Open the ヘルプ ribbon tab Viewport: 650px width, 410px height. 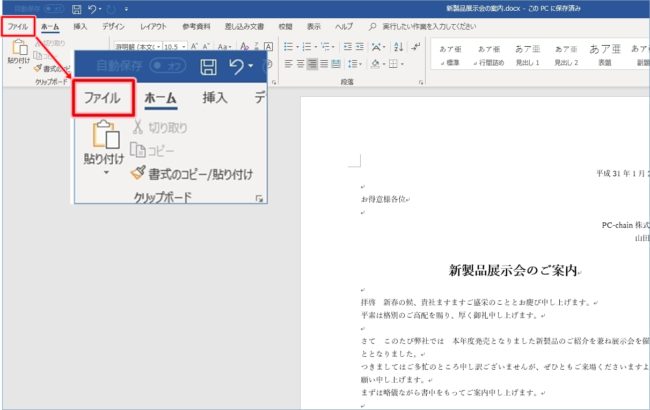click(344, 27)
